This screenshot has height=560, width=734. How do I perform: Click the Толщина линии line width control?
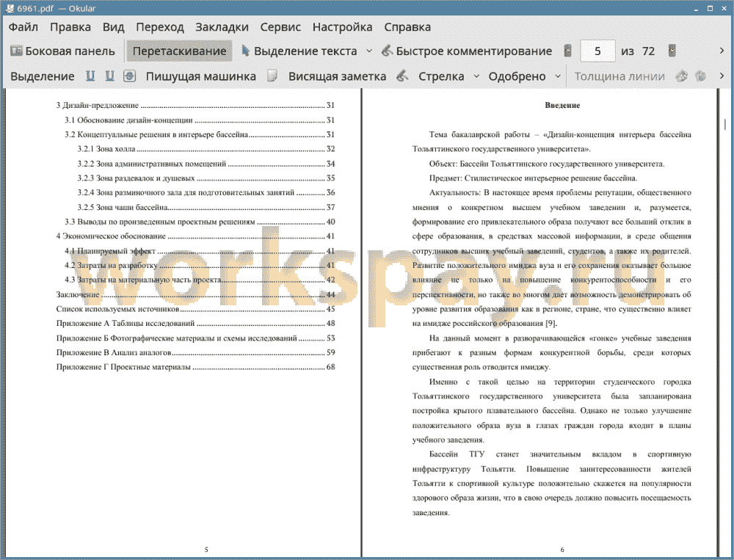[x=619, y=76]
